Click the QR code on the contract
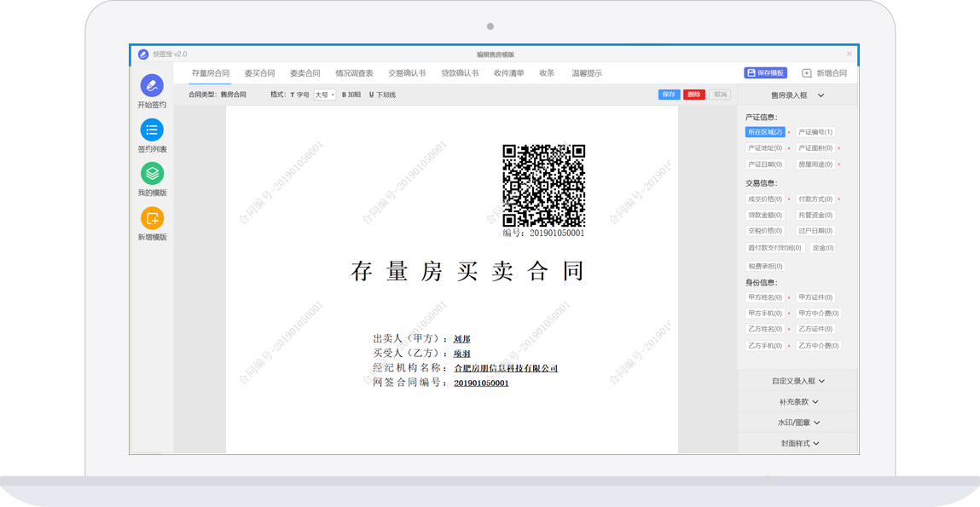This screenshot has width=980, height=507. coord(543,185)
